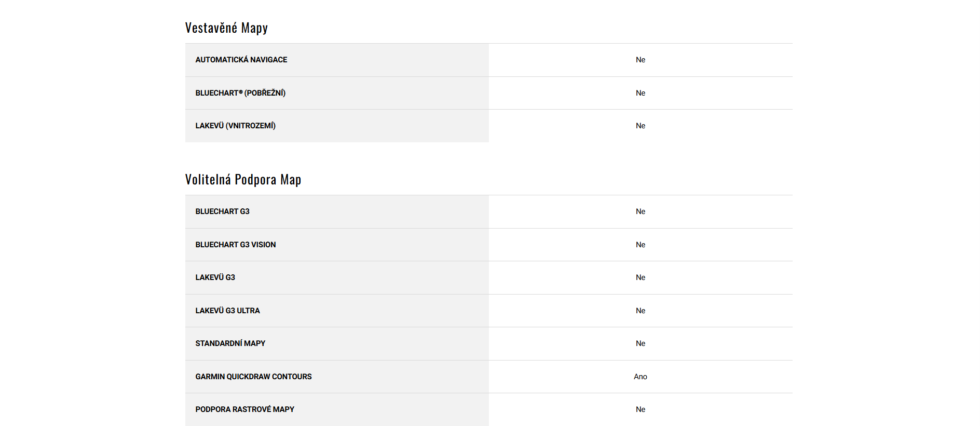Click the Ne value for Podpora Rastrové Mapy
The height and width of the screenshot is (426, 980).
(x=641, y=409)
